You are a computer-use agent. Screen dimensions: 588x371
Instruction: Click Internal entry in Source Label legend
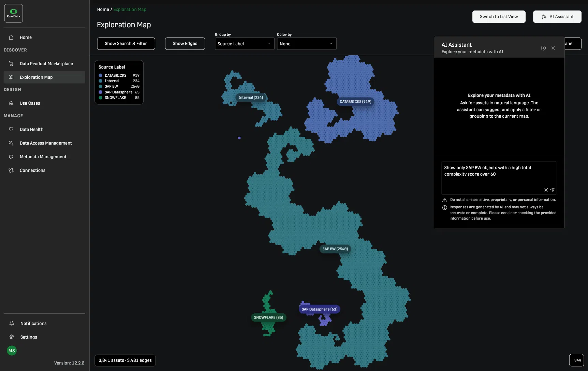tap(119, 81)
